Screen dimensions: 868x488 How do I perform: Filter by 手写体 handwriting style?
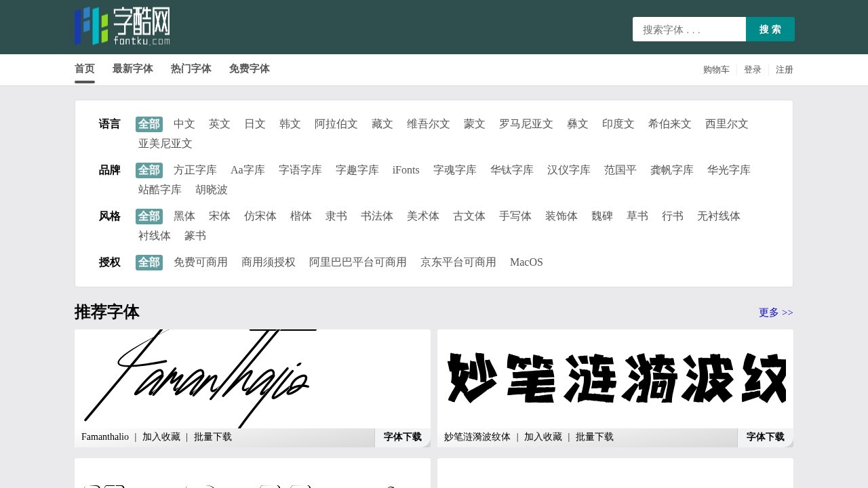click(x=515, y=216)
